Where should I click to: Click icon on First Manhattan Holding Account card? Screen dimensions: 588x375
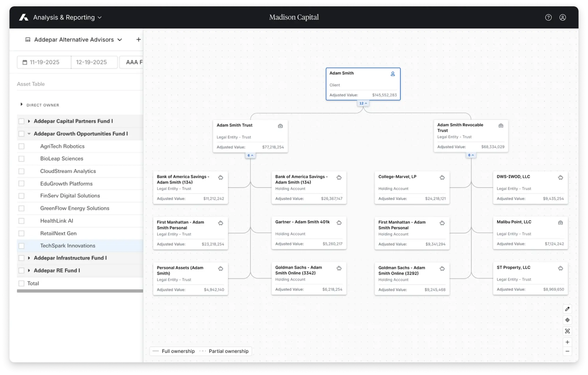point(442,223)
